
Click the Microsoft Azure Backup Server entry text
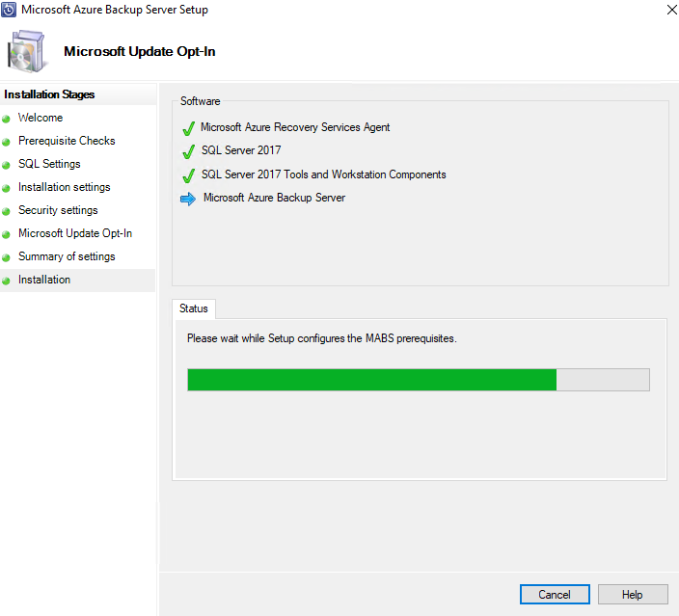click(274, 198)
